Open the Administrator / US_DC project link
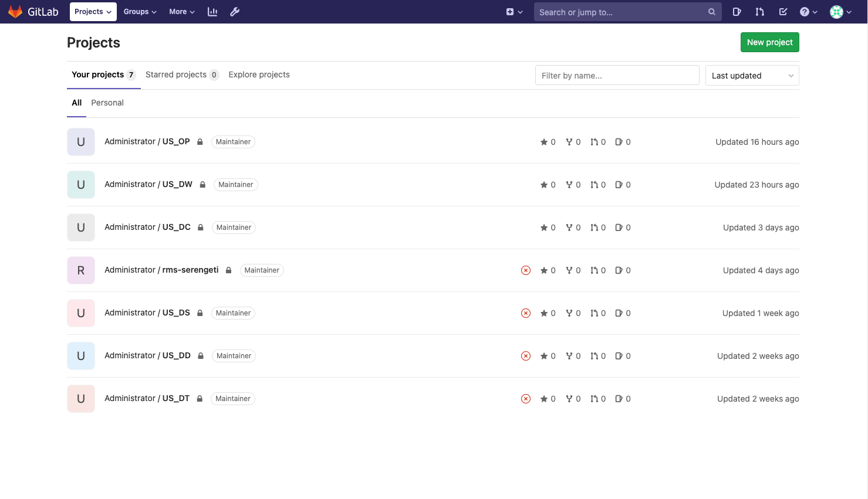This screenshot has width=868, height=499. pos(147,227)
